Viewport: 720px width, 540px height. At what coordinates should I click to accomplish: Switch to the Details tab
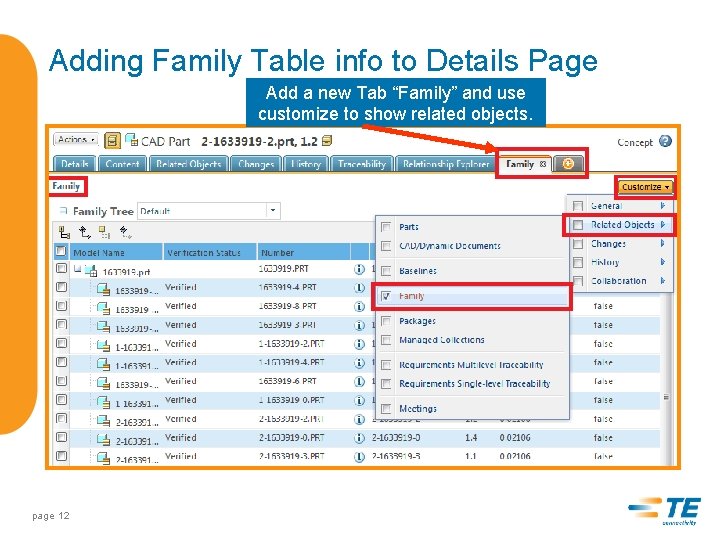pyautogui.click(x=74, y=164)
